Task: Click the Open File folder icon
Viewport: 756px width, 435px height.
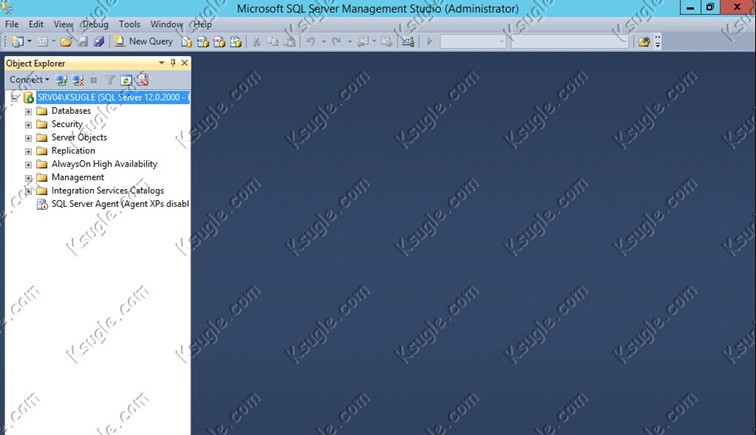Action: point(66,42)
